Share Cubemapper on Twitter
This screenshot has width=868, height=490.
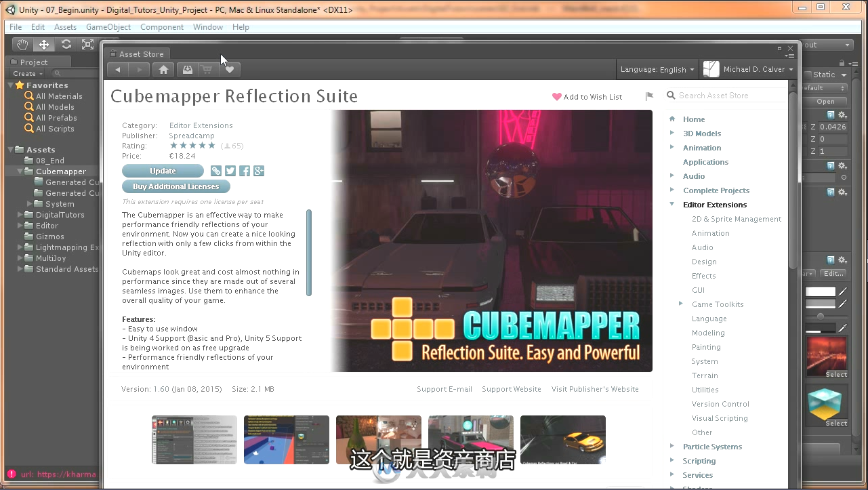230,171
